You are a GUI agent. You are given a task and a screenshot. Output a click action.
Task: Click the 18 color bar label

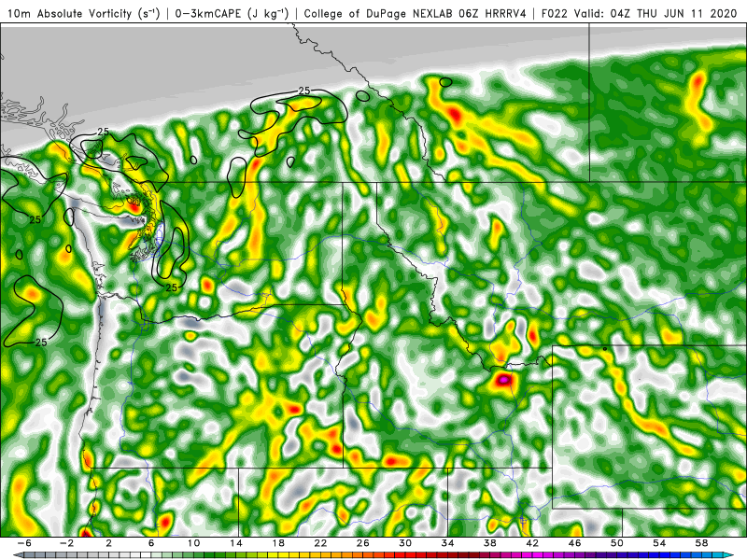[278, 543]
